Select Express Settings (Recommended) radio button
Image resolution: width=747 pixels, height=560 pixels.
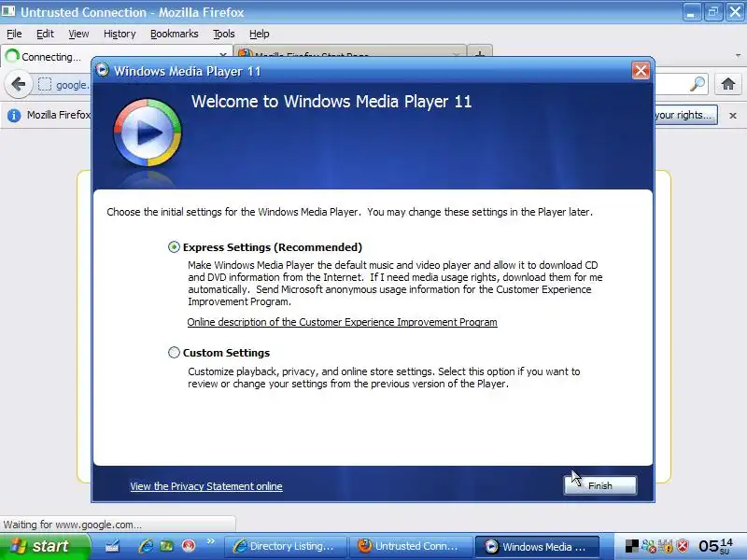click(174, 247)
